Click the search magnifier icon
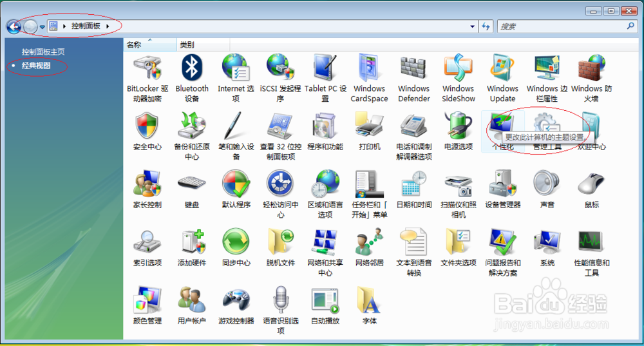This screenshot has height=346, width=644. [x=630, y=26]
